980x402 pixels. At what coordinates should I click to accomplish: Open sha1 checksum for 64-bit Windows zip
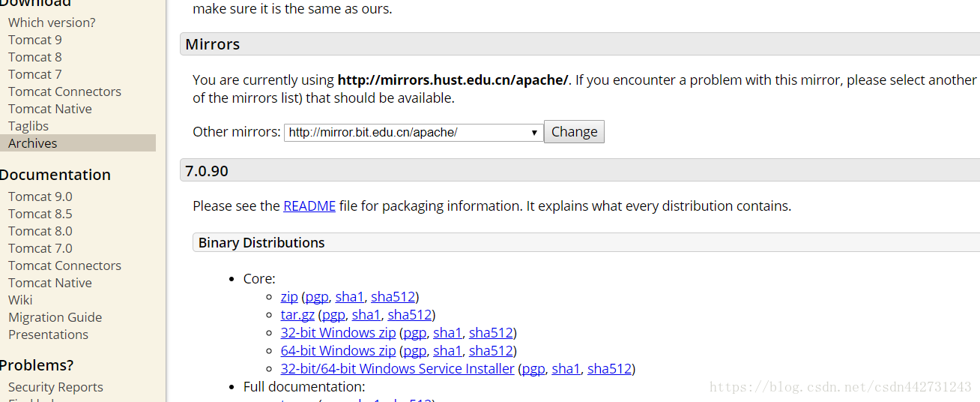coord(447,350)
